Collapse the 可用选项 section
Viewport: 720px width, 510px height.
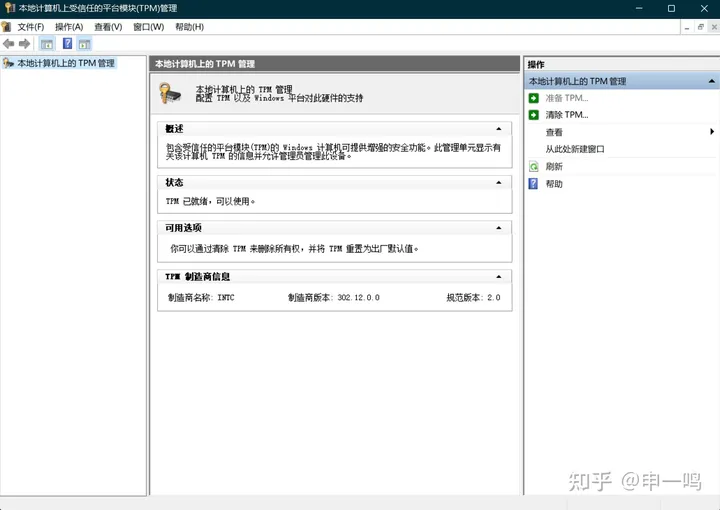click(x=499, y=228)
